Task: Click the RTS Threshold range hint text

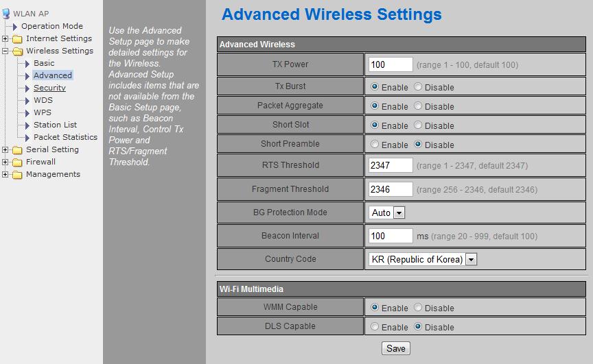Action: 472,166
